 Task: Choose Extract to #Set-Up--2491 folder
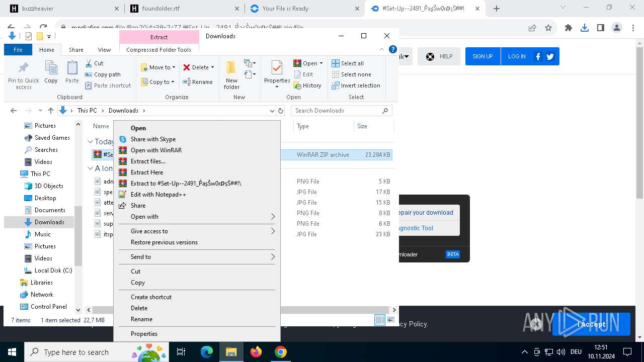(x=197, y=184)
